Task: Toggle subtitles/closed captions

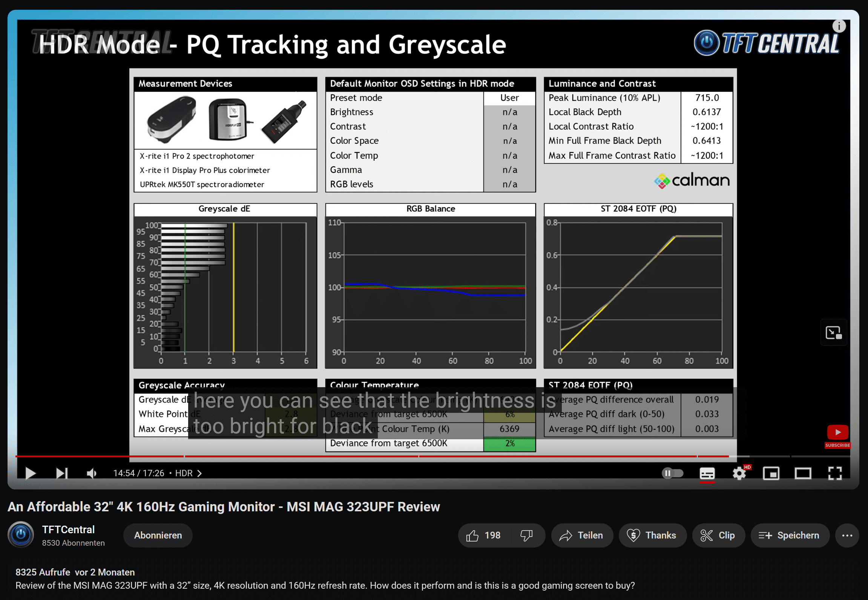Action: pos(707,473)
